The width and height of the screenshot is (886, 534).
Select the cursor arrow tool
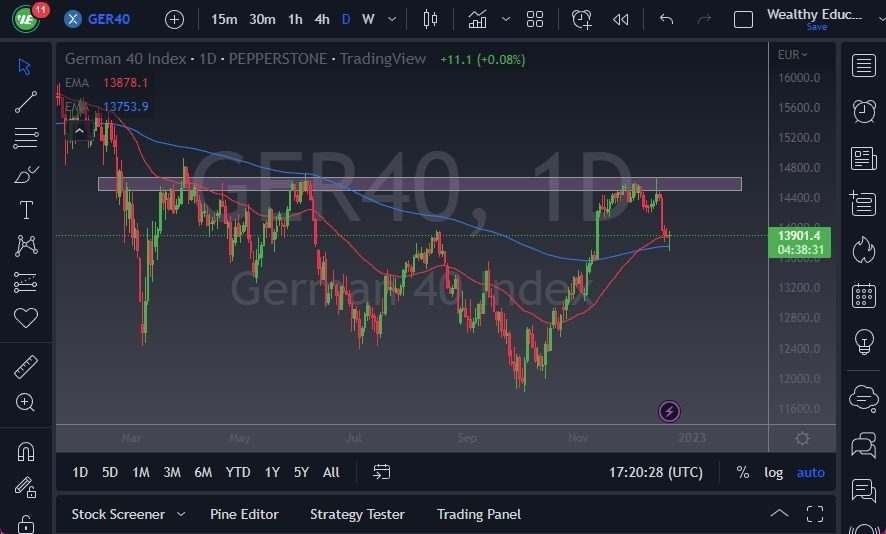pos(24,66)
